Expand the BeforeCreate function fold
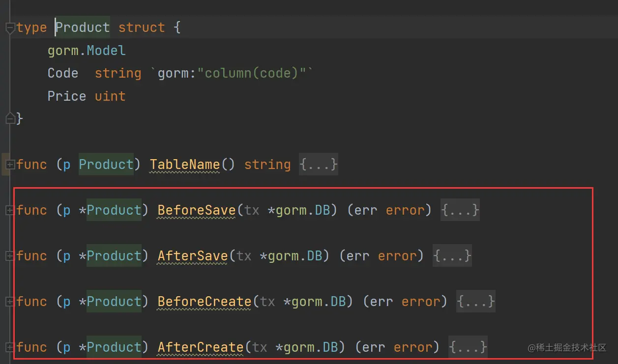The height and width of the screenshot is (364, 618). (x=9, y=302)
